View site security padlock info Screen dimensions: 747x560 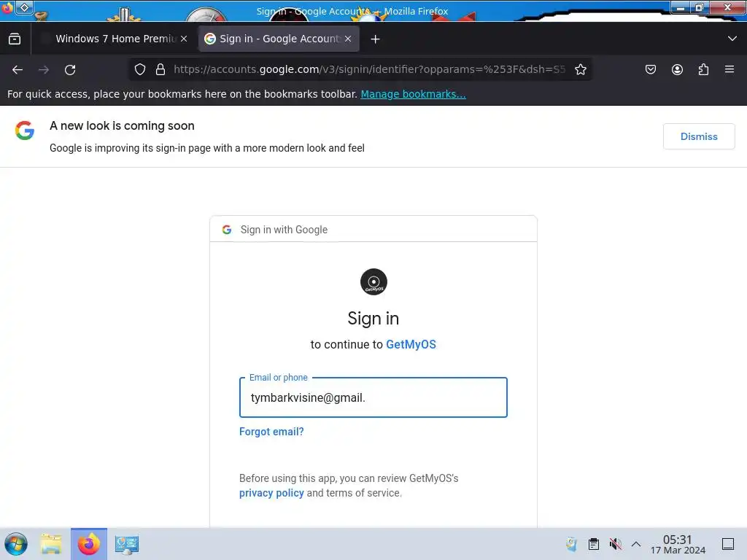click(x=160, y=69)
